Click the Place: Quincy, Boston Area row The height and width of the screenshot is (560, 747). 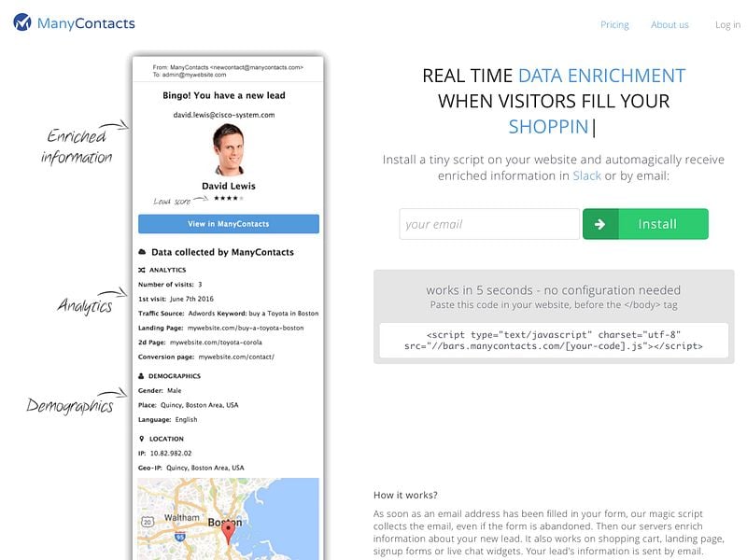coord(189,405)
